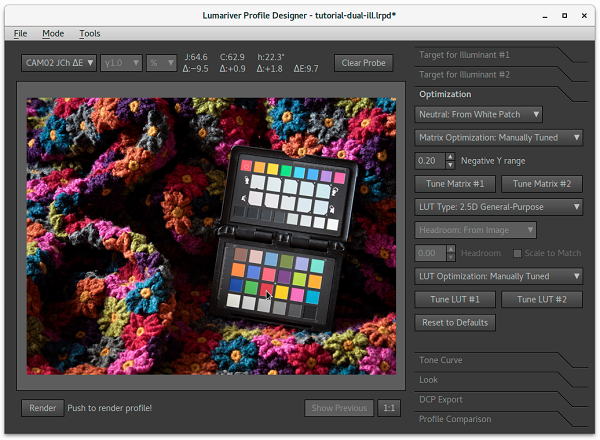Open the LUT Type dropdown
This screenshot has height=440, width=600.
[x=499, y=207]
